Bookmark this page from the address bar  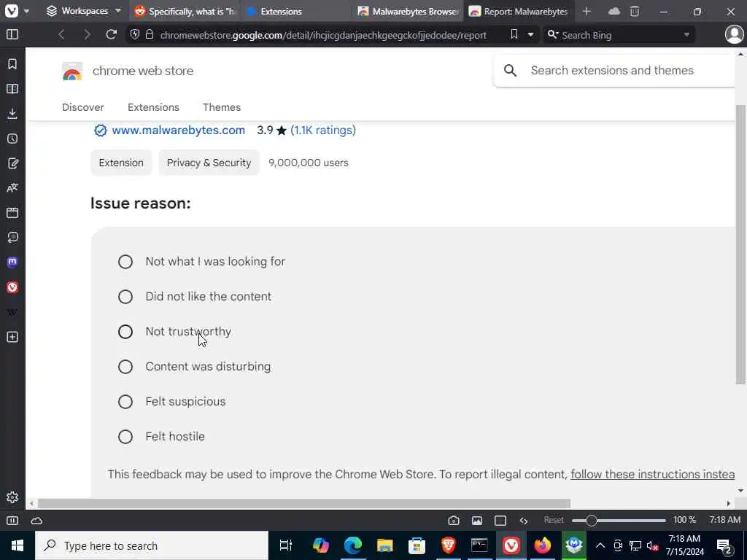point(514,34)
